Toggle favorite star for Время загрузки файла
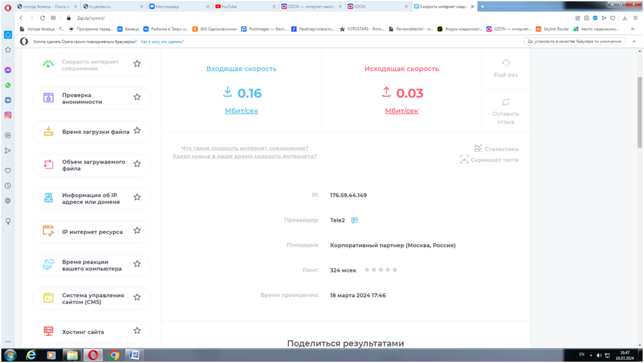The image size is (644, 363). pyautogui.click(x=137, y=131)
